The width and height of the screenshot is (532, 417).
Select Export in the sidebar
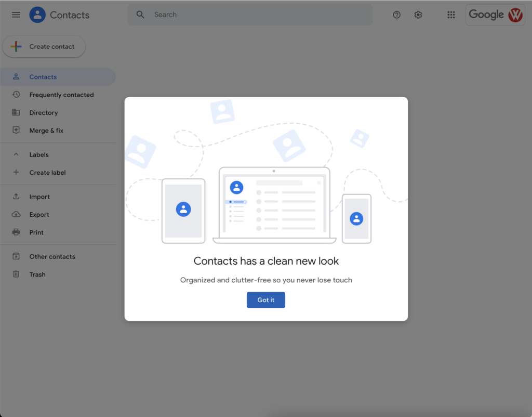coord(58,215)
